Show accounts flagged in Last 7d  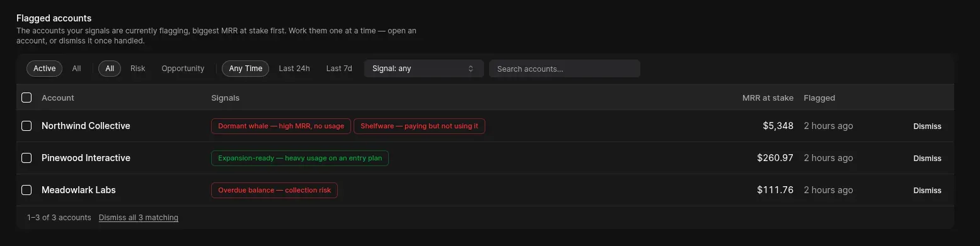tap(339, 69)
